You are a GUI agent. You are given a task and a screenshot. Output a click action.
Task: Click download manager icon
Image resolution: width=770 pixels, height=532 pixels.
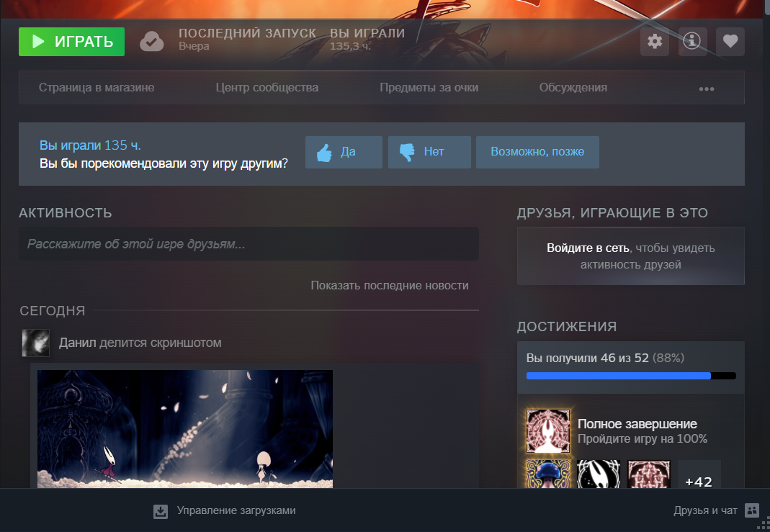click(161, 511)
